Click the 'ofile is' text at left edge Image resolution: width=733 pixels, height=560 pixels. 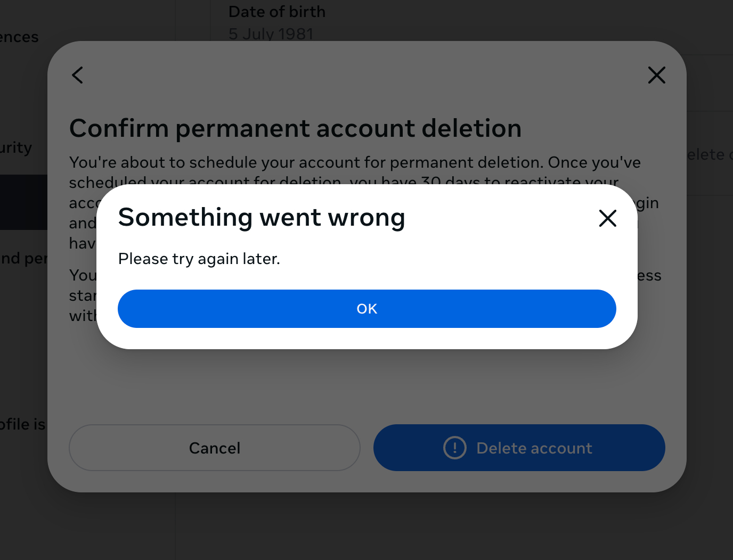[x=22, y=424]
